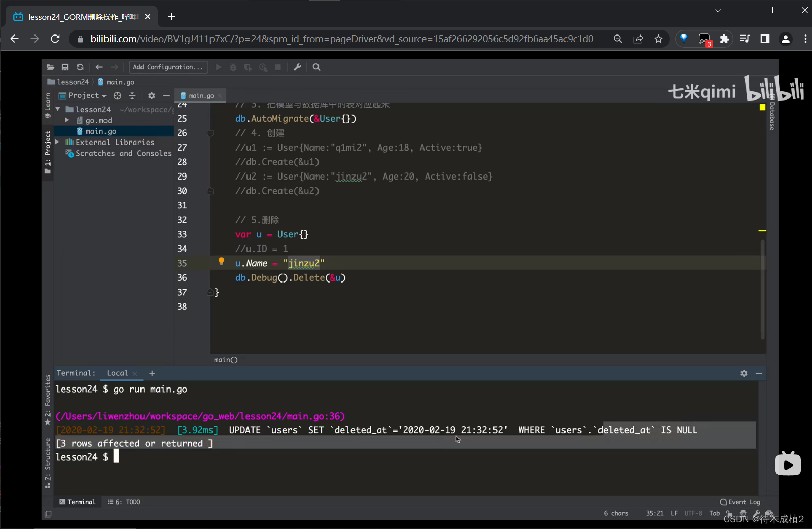Click the IDE open folder toolbar icon
This screenshot has height=529, width=812.
pyautogui.click(x=50, y=67)
